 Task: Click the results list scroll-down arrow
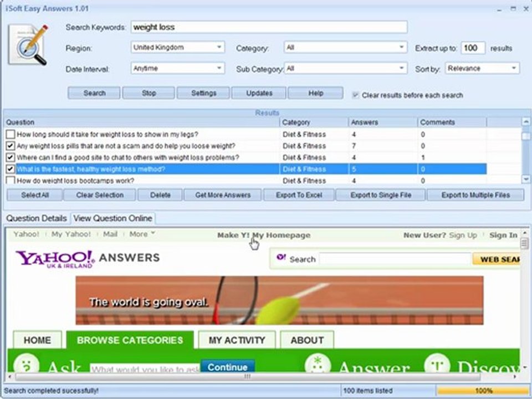pos(525,179)
